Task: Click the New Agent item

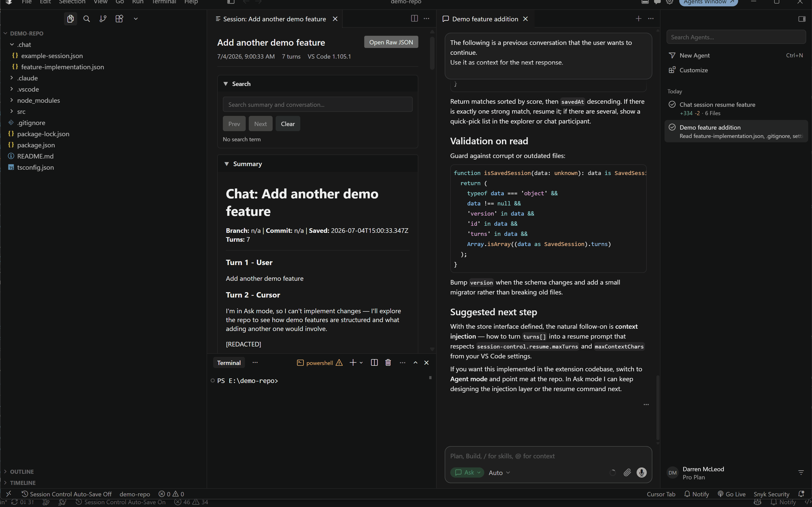Action: [x=736, y=55]
